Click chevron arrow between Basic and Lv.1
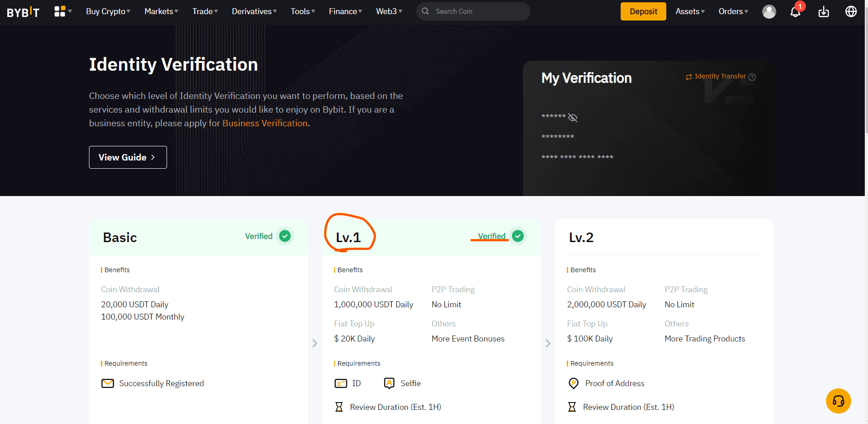 tap(315, 343)
